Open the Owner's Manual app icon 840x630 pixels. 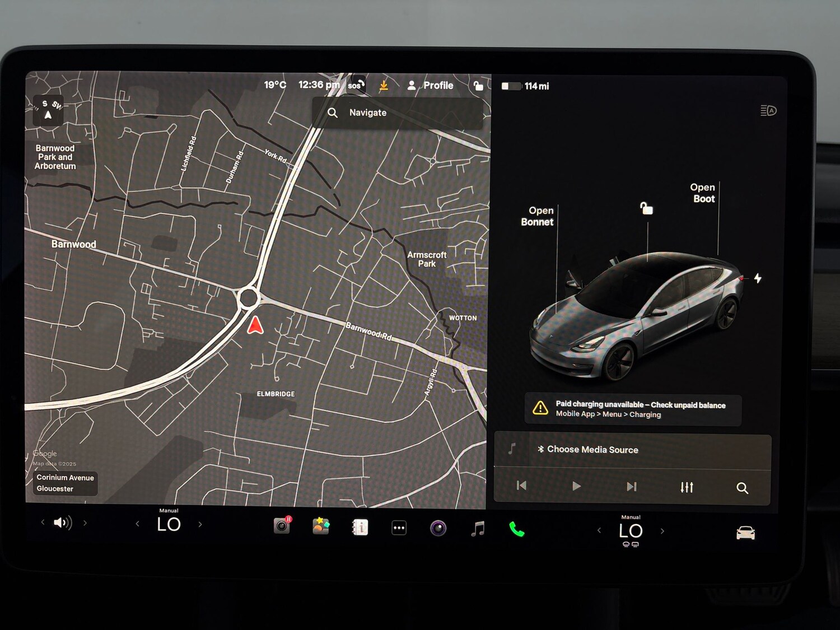360,527
